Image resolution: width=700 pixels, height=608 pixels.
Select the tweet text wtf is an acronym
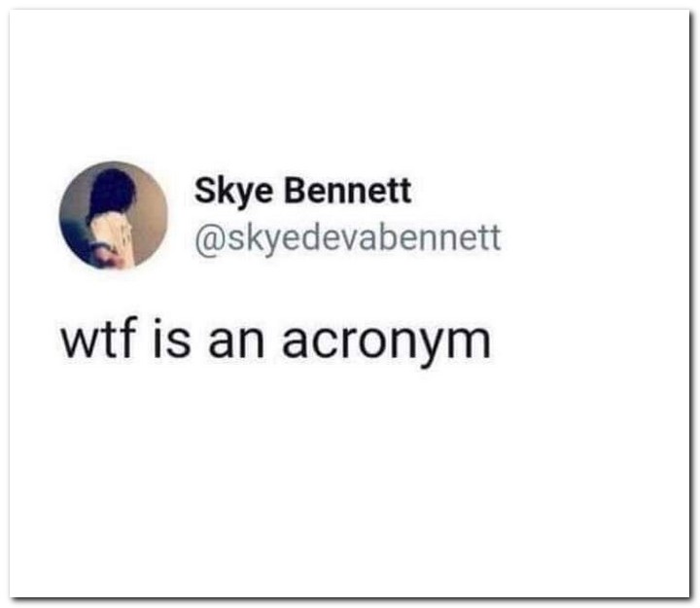tap(276, 340)
